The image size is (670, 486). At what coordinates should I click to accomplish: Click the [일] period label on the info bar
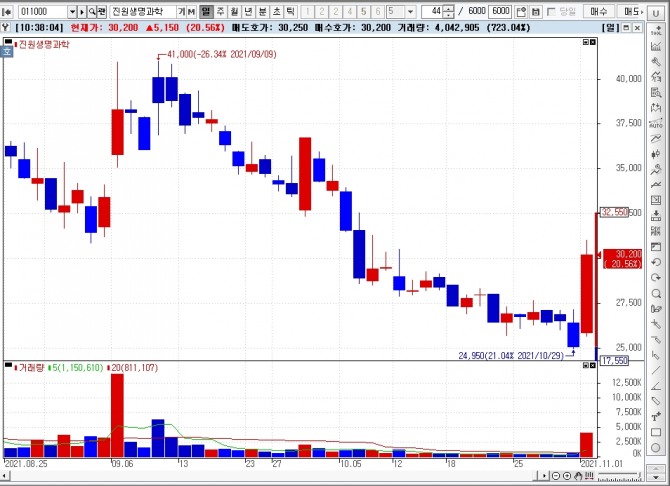pos(610,28)
